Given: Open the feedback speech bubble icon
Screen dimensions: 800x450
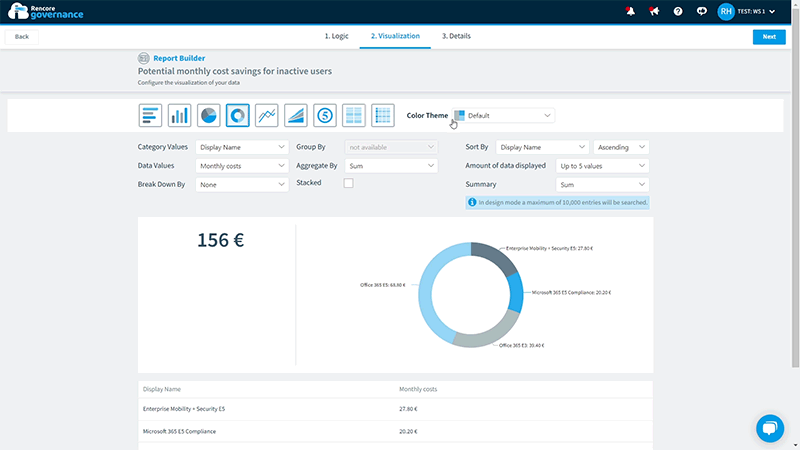Looking at the screenshot, I should (x=702, y=11).
